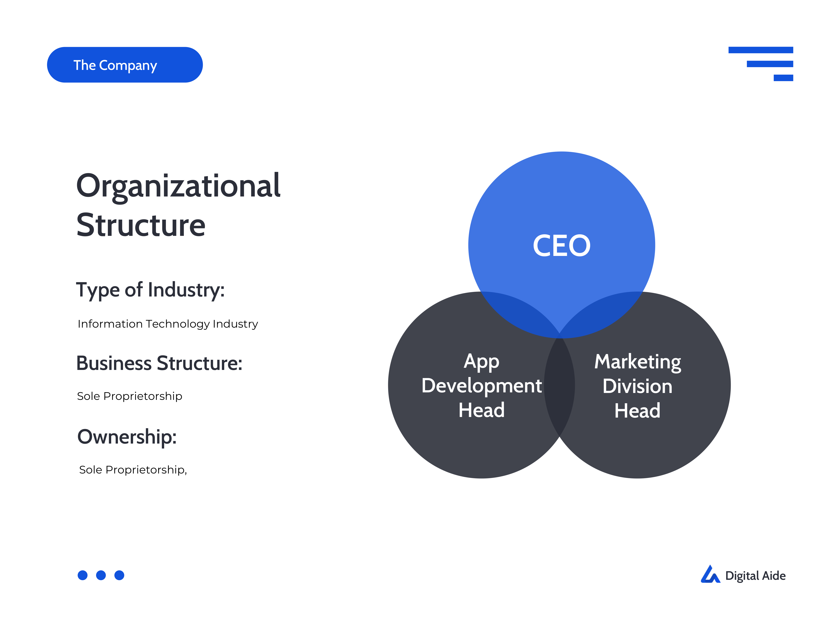Select the 'Digital Aide' brand name text
Image resolution: width=840 pixels, height=630 pixels.
pos(755,576)
